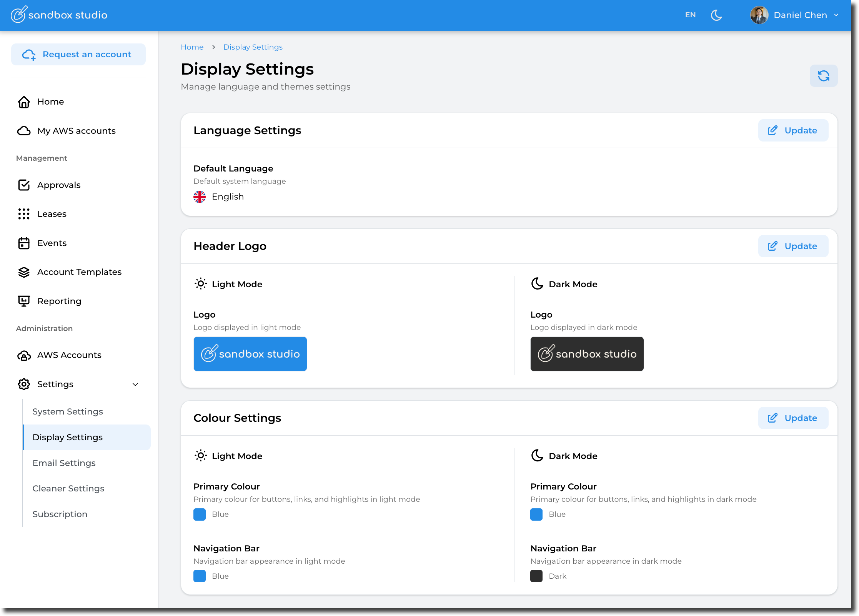Open Account Templates layers icon
The width and height of the screenshot is (859, 616).
tap(24, 272)
